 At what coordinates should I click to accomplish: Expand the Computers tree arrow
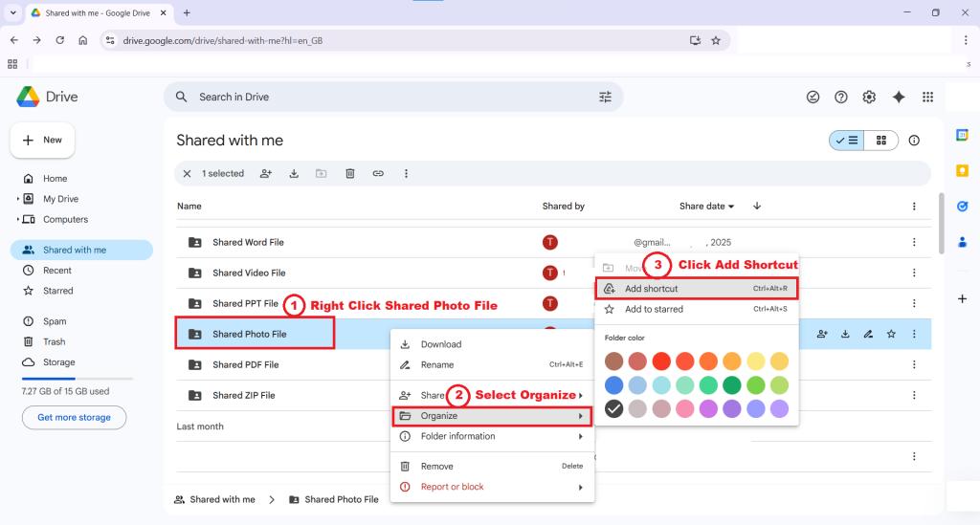coord(18,220)
